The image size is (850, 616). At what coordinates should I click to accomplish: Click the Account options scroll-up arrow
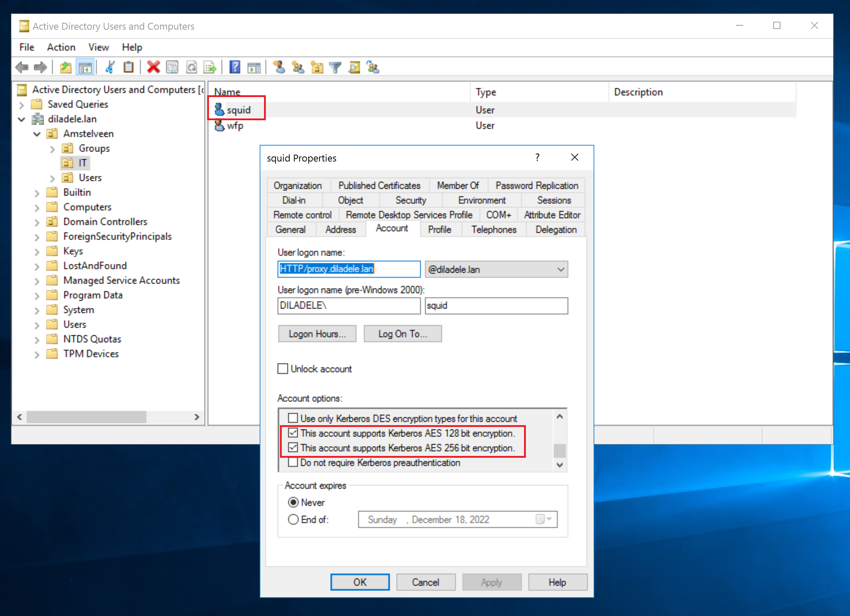(560, 416)
